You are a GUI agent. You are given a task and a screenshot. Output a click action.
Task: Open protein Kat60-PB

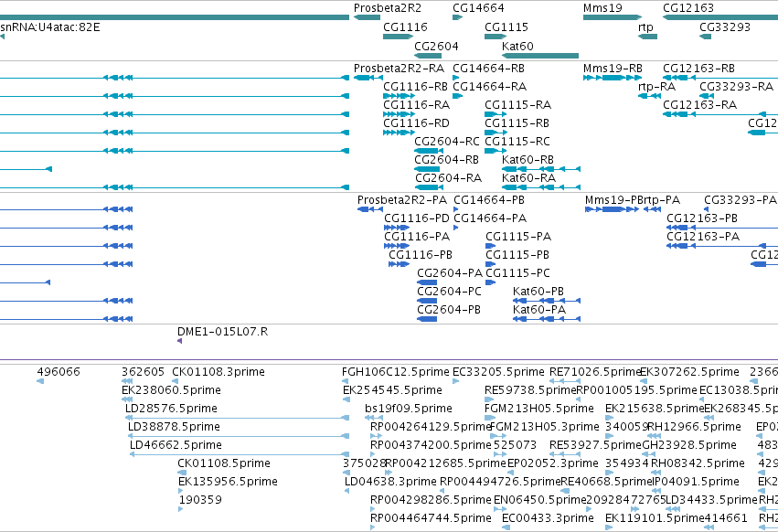(x=538, y=292)
